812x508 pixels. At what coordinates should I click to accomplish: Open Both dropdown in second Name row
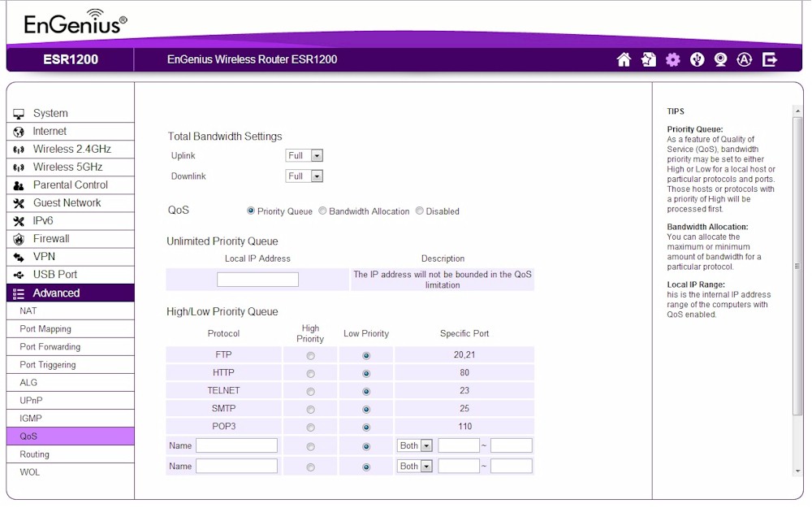[415, 467]
